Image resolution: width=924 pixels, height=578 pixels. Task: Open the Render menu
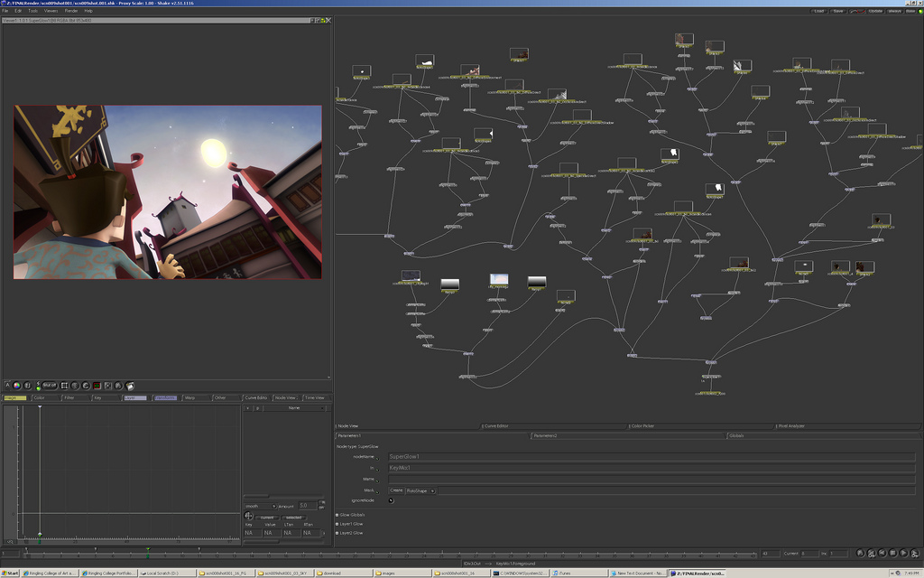(x=71, y=11)
